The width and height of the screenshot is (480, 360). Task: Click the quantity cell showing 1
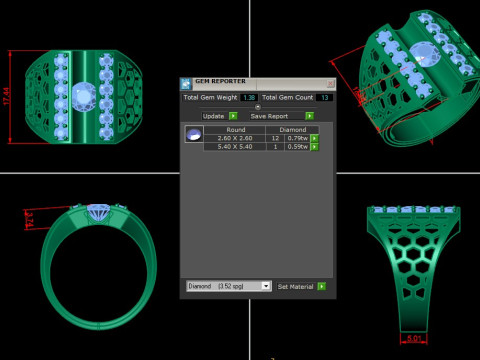point(275,147)
